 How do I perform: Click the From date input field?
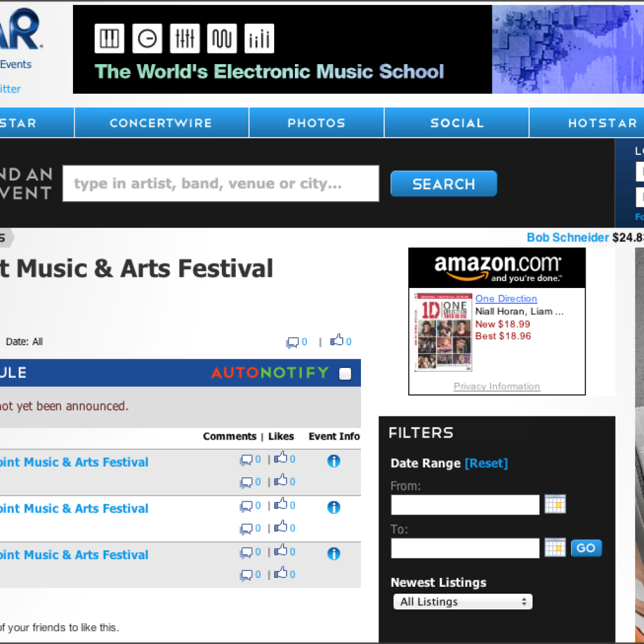tap(465, 504)
